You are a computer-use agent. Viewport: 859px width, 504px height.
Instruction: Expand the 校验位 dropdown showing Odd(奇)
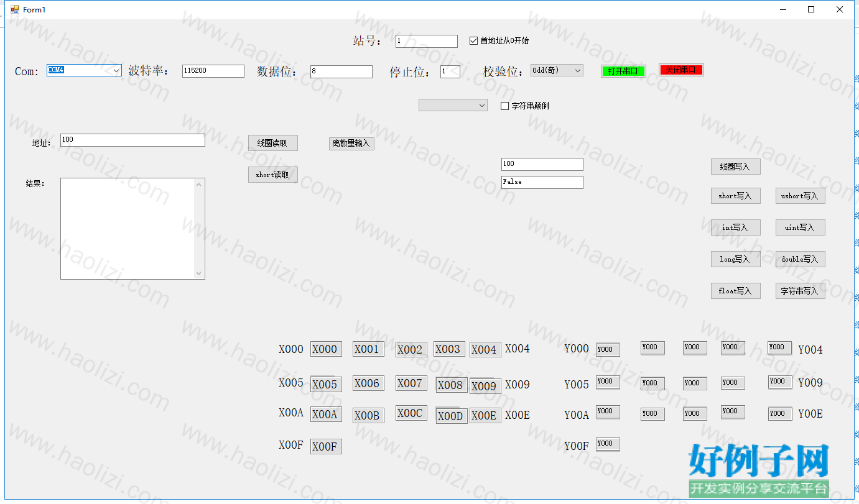[x=557, y=70]
